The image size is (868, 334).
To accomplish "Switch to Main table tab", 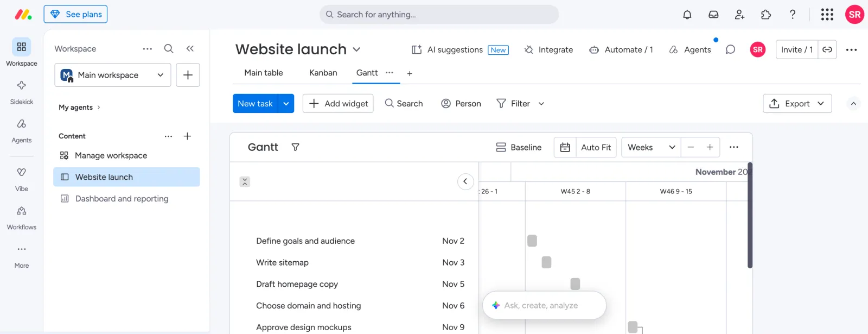I will tap(264, 73).
